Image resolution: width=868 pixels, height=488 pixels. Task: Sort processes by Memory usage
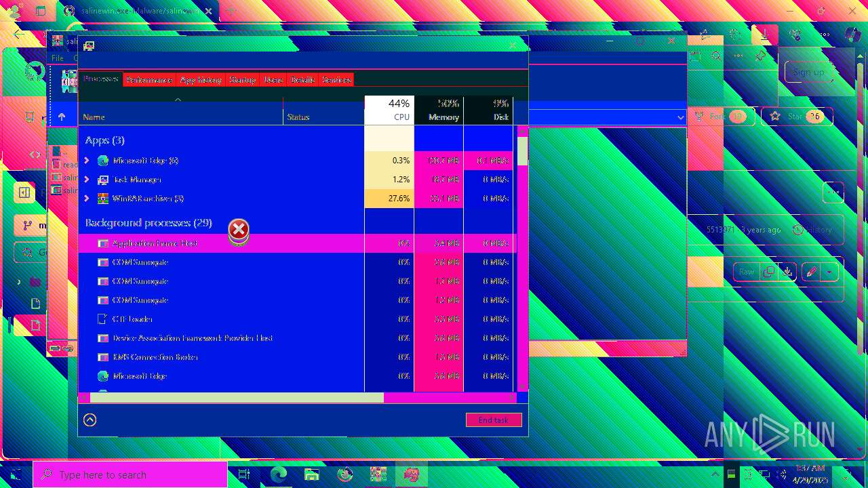pos(439,110)
